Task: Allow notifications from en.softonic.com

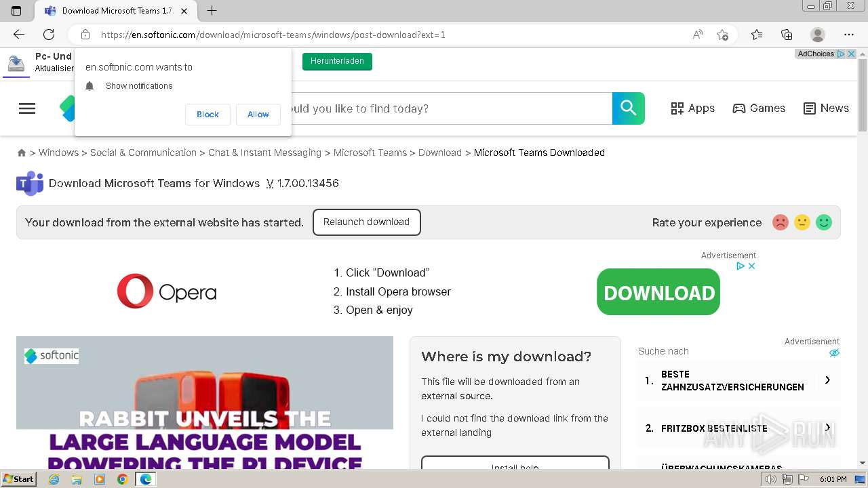Action: (x=258, y=115)
